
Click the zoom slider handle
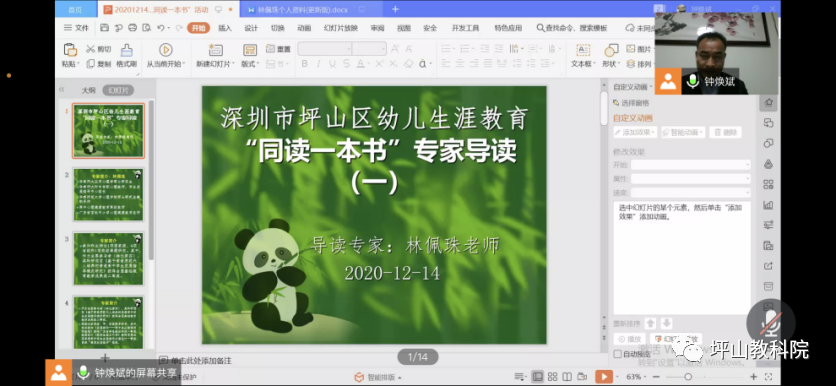tap(687, 376)
